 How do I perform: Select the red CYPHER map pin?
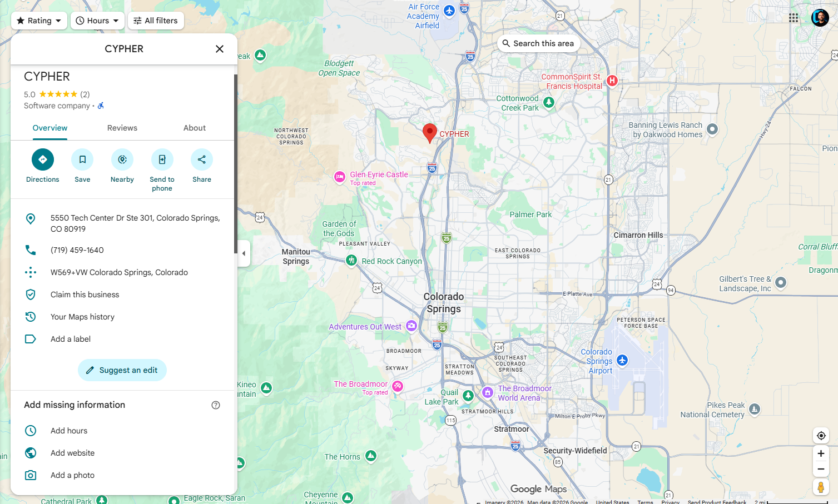430,133
